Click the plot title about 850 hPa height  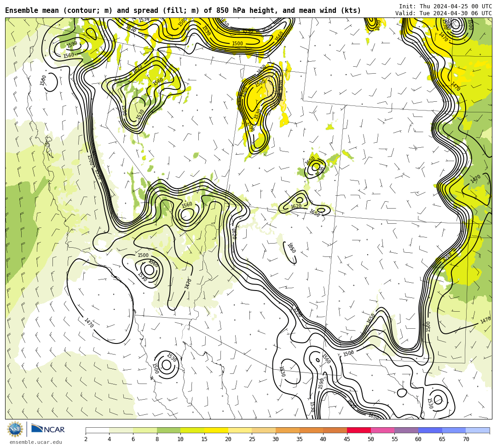(183, 11)
